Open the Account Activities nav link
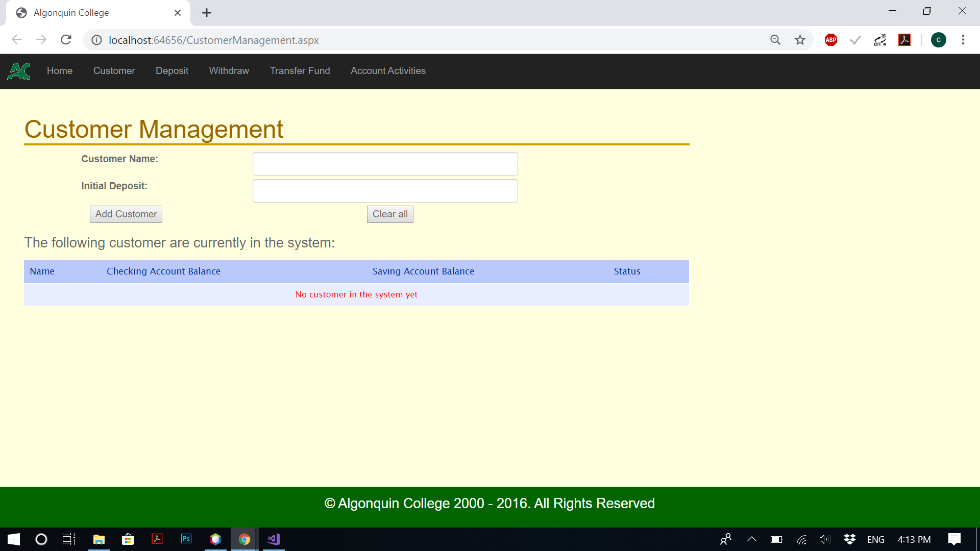The width and height of the screenshot is (980, 551). pyautogui.click(x=388, y=71)
